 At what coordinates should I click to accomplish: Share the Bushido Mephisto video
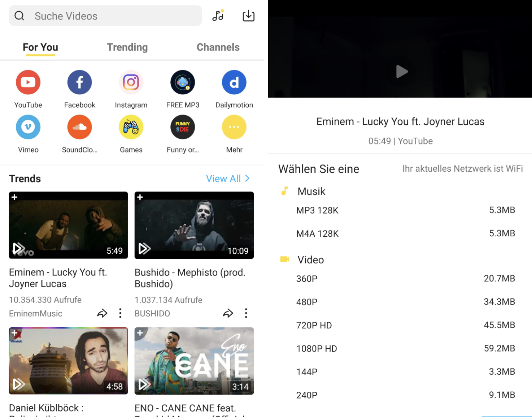click(x=228, y=313)
